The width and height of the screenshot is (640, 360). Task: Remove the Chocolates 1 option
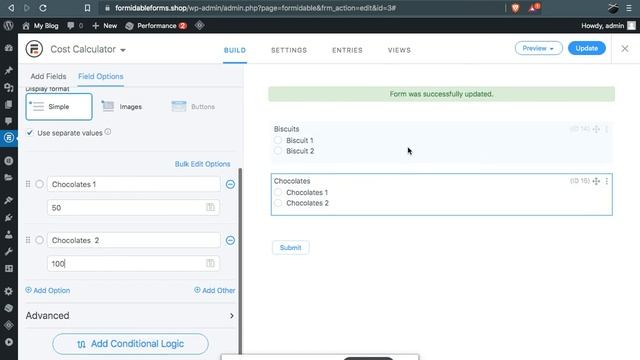click(x=230, y=184)
